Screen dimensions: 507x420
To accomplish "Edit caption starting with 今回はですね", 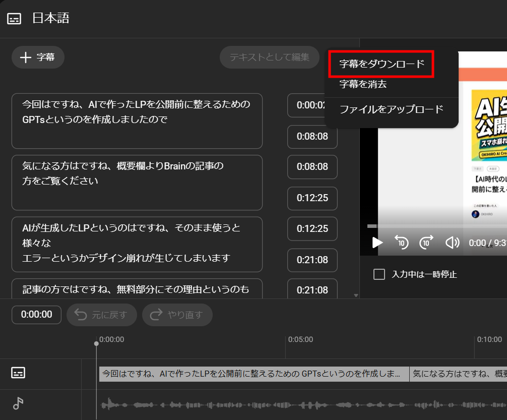I will [x=137, y=121].
